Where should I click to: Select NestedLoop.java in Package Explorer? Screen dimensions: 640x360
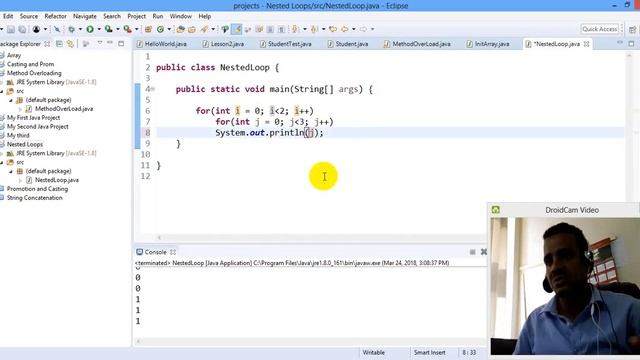pos(57,180)
